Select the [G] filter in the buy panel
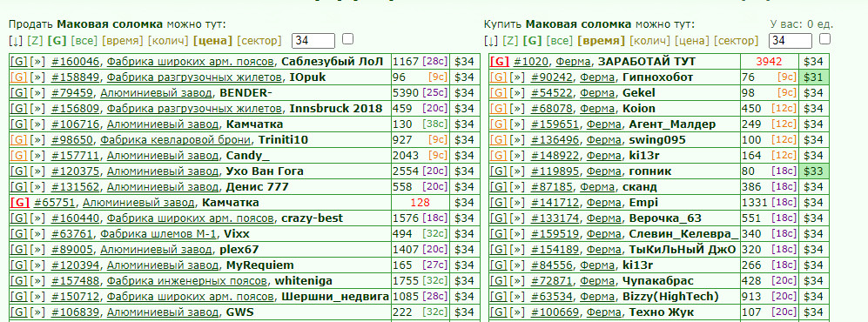 (533, 40)
